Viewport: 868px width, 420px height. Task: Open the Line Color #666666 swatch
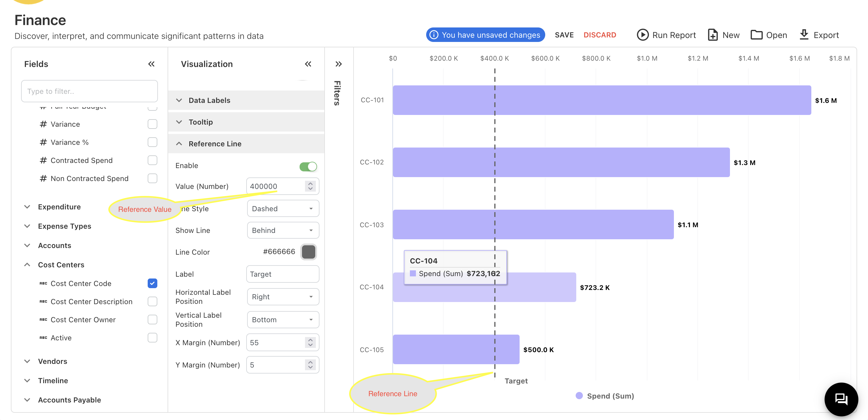[x=308, y=252]
